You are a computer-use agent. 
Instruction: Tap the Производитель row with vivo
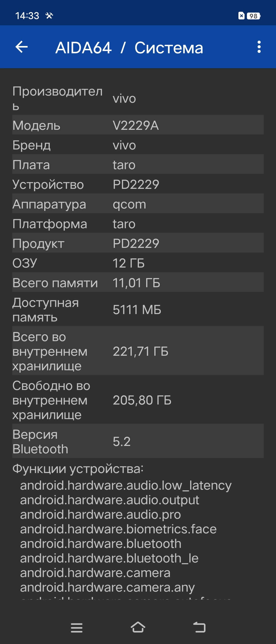(138, 99)
